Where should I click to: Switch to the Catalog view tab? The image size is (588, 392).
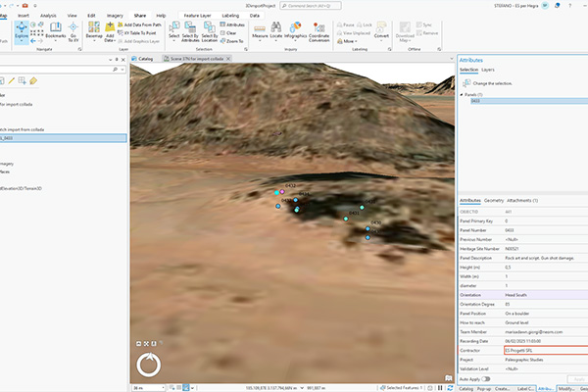143,59
